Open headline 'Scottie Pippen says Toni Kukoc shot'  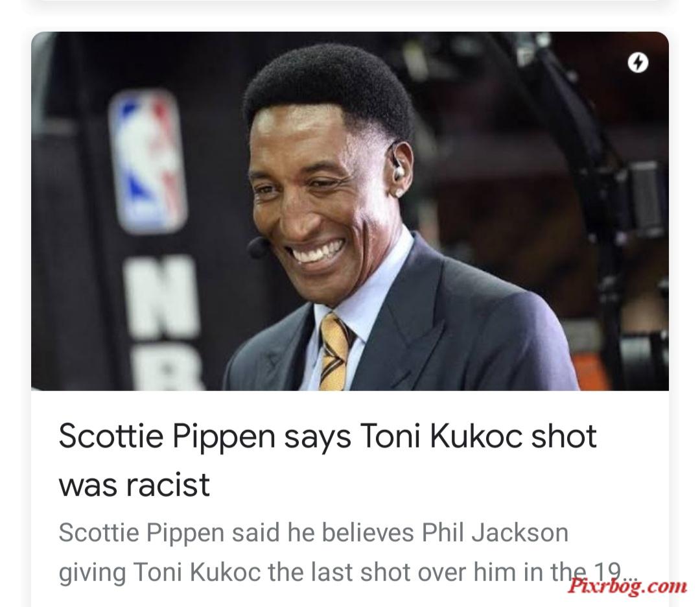coord(327,436)
